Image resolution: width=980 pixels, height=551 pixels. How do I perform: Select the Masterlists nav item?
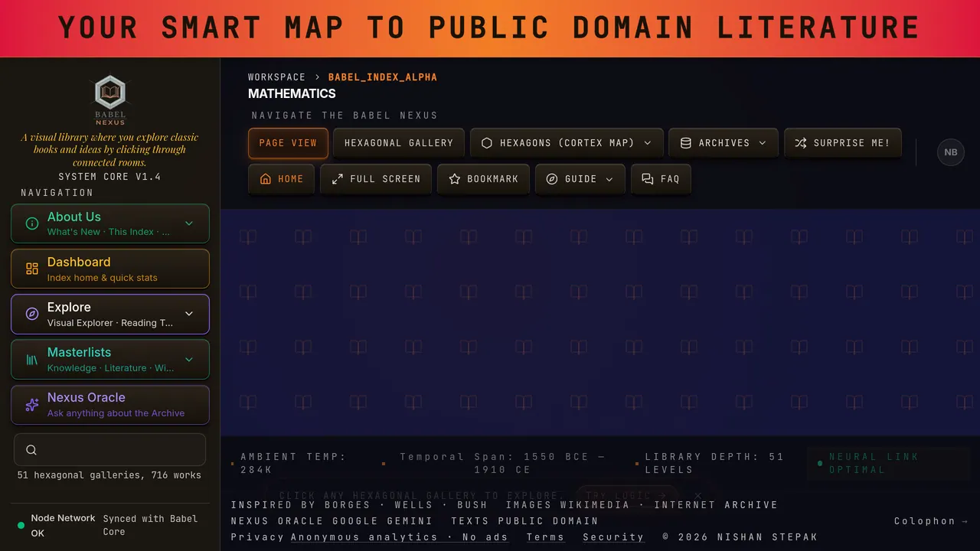[110, 359]
